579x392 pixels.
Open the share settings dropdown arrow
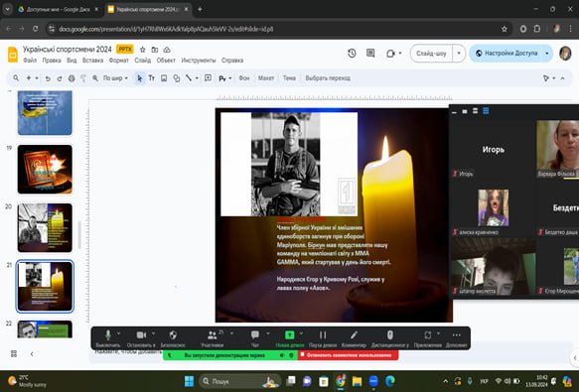(547, 54)
